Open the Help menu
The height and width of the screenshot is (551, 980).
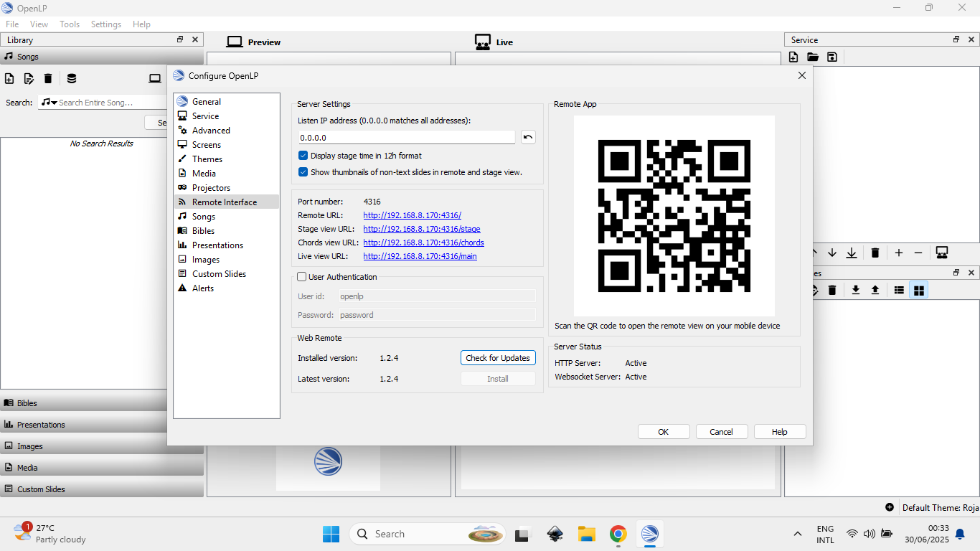141,24
